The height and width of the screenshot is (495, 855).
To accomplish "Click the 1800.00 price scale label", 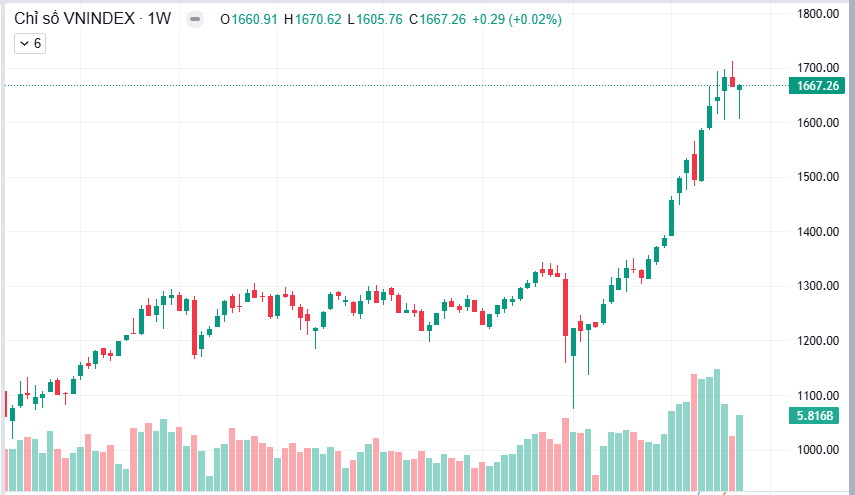I will 818,14.
